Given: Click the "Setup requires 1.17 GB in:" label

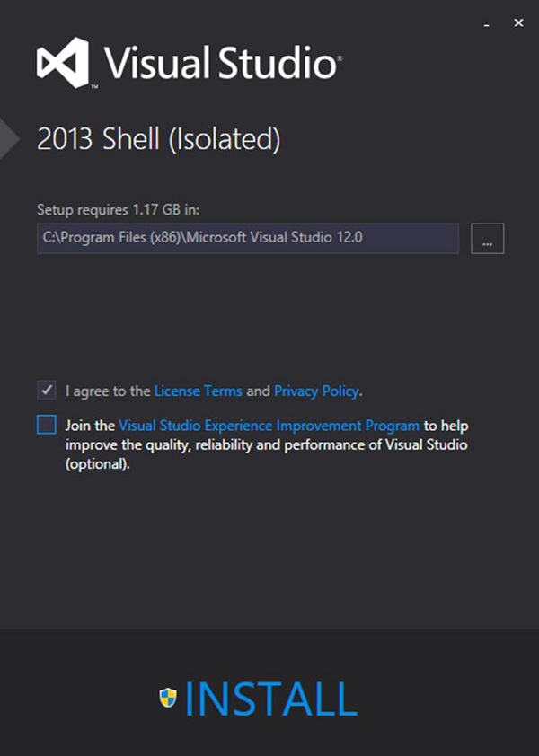Looking at the screenshot, I should [119, 209].
